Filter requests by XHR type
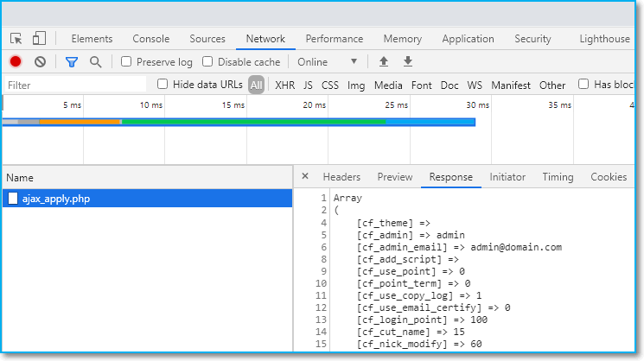 click(x=284, y=85)
